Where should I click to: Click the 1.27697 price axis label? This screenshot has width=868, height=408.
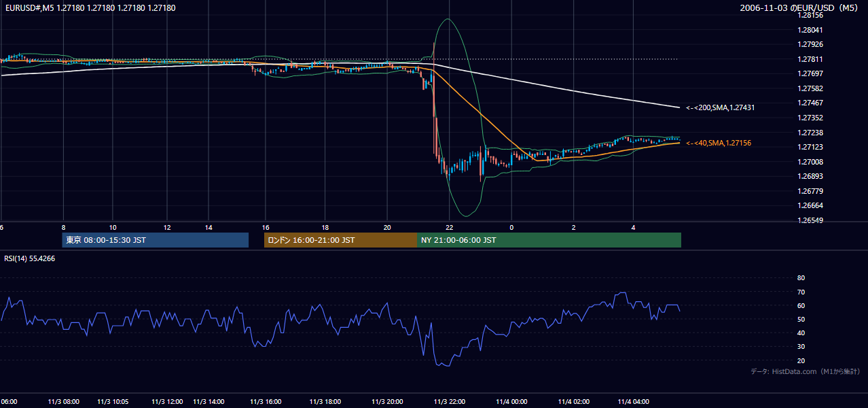pyautogui.click(x=811, y=73)
